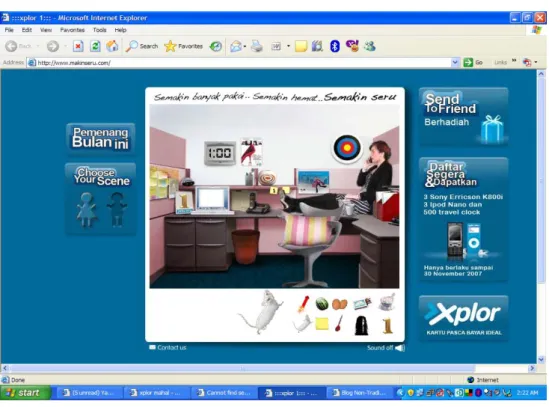Pick the yellow sticky note item
The image size is (549, 407).
[x=322, y=324]
